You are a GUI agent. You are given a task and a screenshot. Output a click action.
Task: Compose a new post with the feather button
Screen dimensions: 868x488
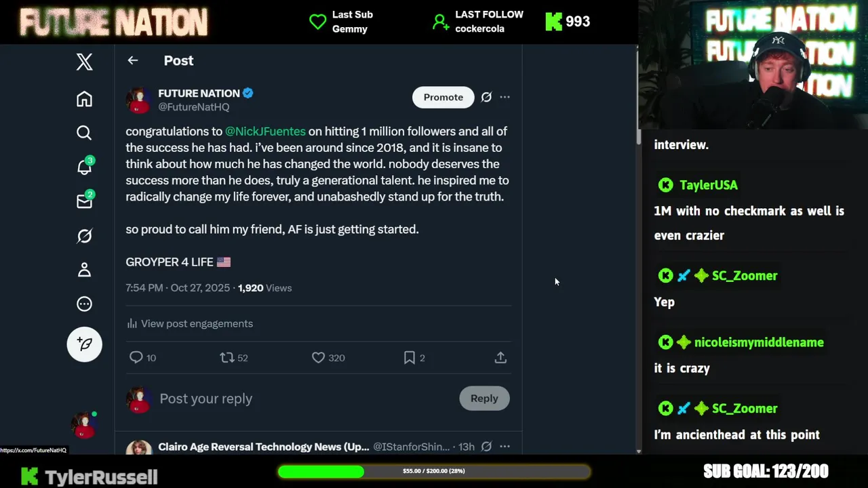pyautogui.click(x=84, y=344)
